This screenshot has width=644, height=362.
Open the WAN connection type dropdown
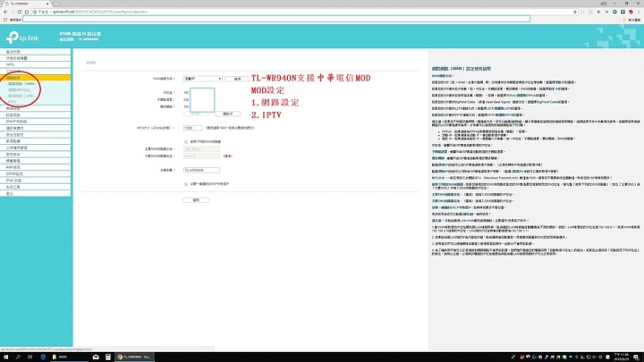click(202, 79)
